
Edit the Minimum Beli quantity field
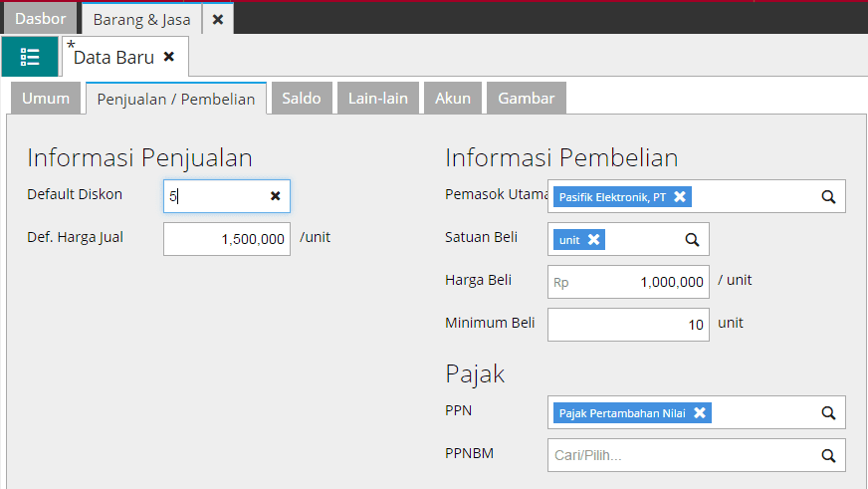coord(628,325)
